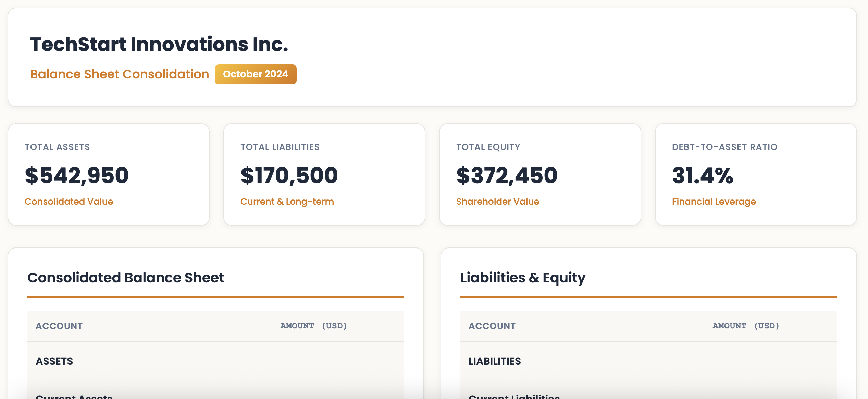Click ACCOUNT column header in Consolidated Balance Sheet

(x=59, y=326)
